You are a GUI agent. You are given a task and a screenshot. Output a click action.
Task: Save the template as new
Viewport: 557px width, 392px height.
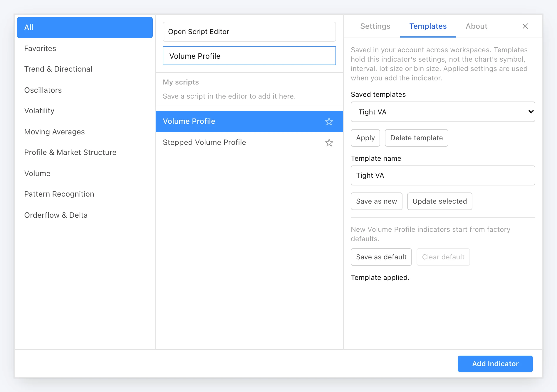coord(376,201)
